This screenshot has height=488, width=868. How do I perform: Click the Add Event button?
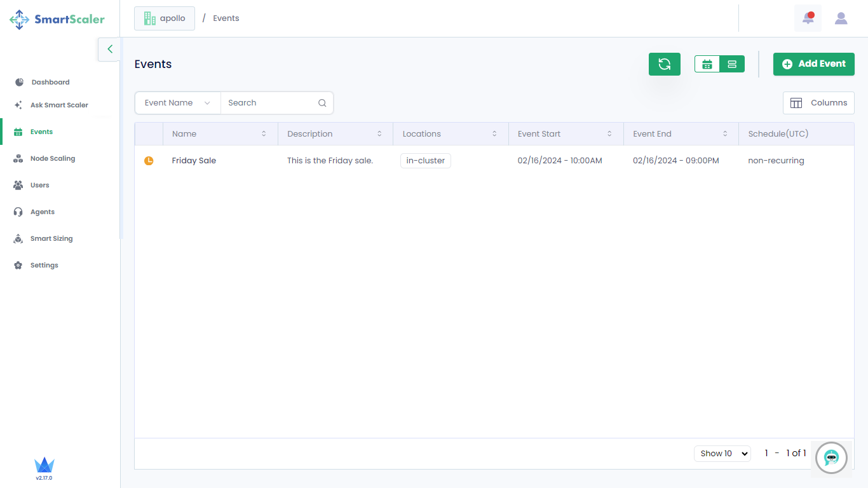[x=813, y=64]
